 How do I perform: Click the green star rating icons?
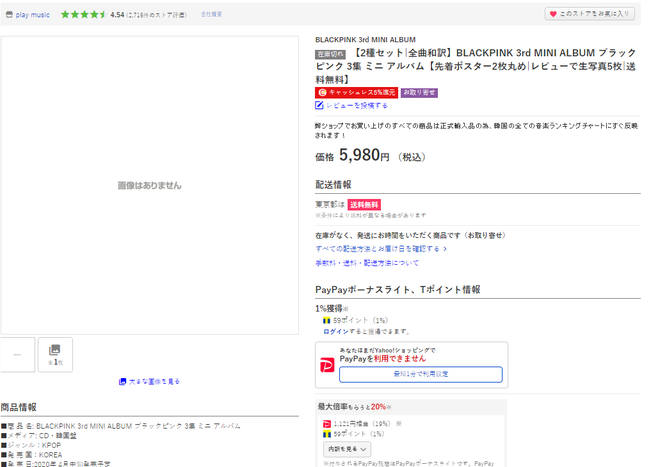coord(83,15)
